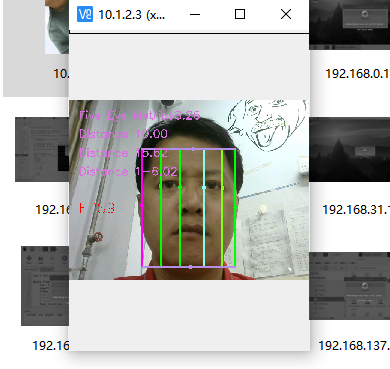Maximize the 10.1.2.3 VNC window
This screenshot has height=369, width=390.
pyautogui.click(x=240, y=14)
